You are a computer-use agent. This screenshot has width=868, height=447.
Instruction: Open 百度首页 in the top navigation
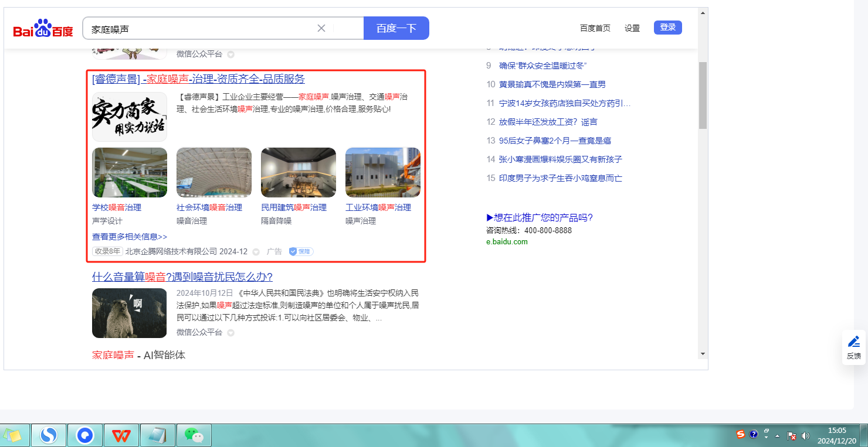[595, 28]
